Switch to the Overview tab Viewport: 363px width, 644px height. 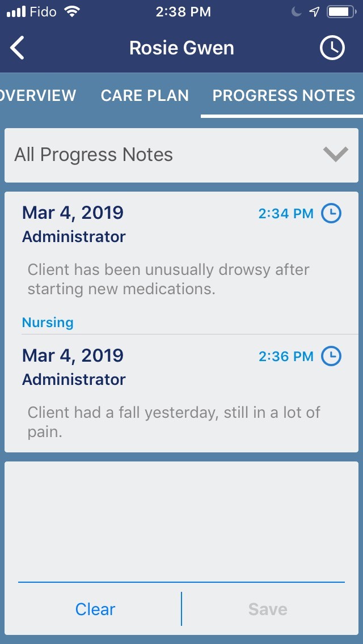point(39,95)
